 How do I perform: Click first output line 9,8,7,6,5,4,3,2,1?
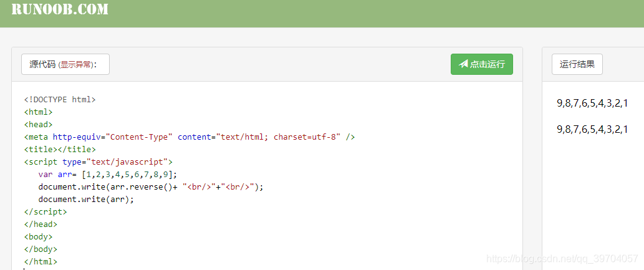[592, 104]
